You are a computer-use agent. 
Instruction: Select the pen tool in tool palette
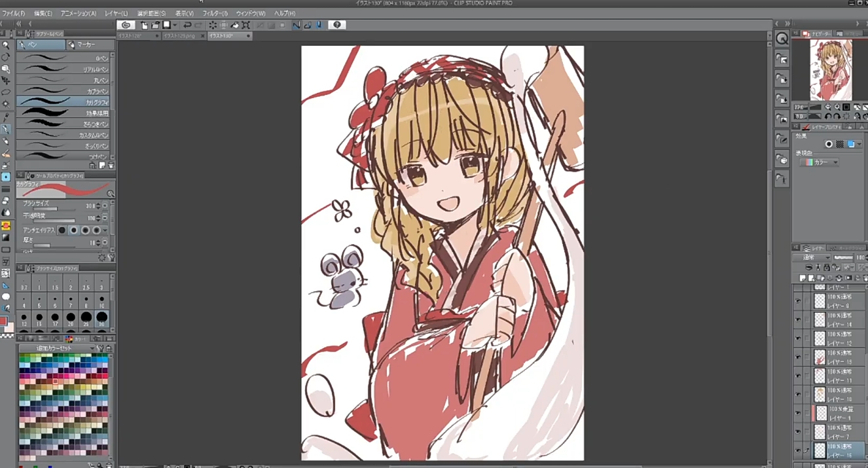6,130
